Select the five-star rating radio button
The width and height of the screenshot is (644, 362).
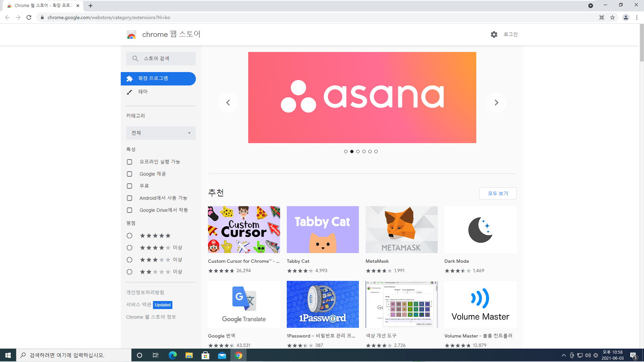point(129,236)
